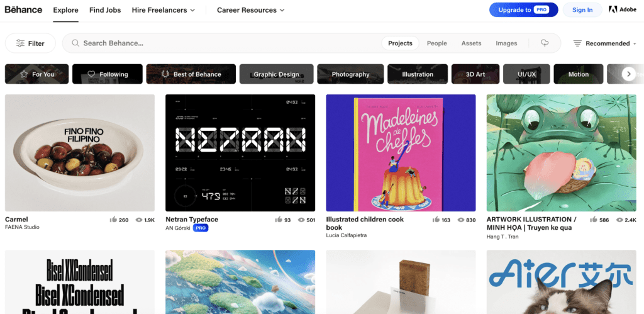
Task: Expand the Career Resources menu
Action: pos(250,10)
